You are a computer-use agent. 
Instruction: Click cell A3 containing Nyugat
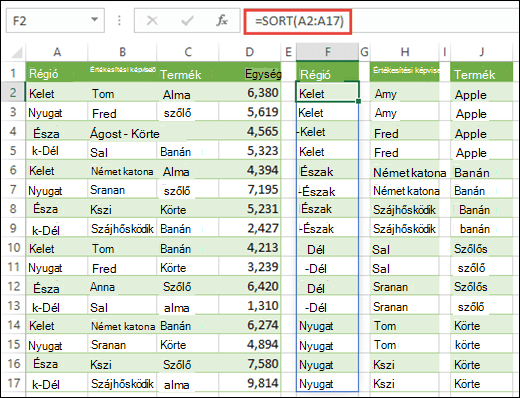57,112
